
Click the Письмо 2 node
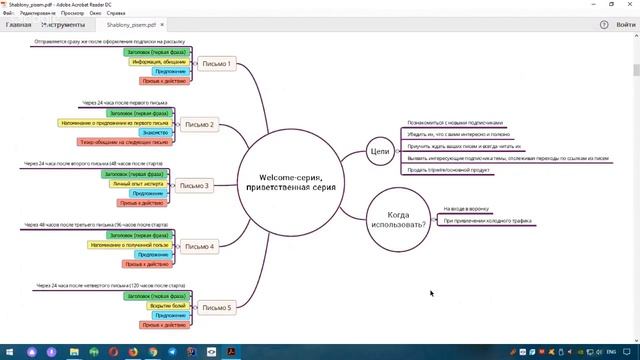click(x=200, y=124)
